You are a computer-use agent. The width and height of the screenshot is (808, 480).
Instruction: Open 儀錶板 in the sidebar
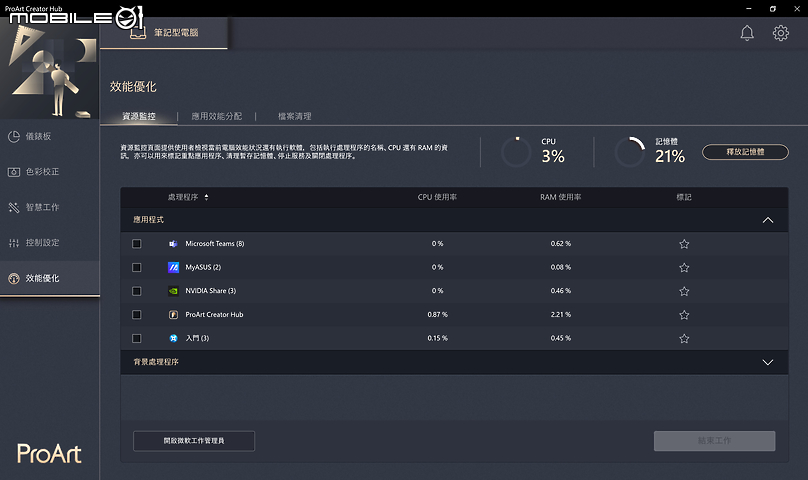point(49,136)
